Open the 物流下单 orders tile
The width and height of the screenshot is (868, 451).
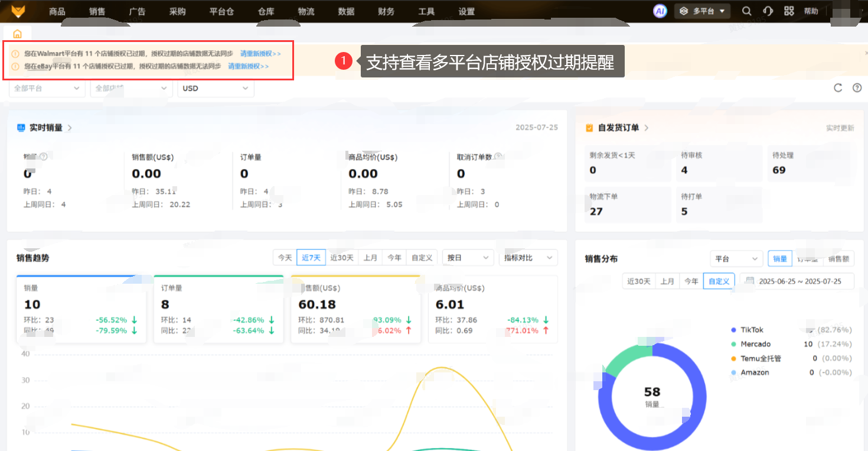pos(628,205)
